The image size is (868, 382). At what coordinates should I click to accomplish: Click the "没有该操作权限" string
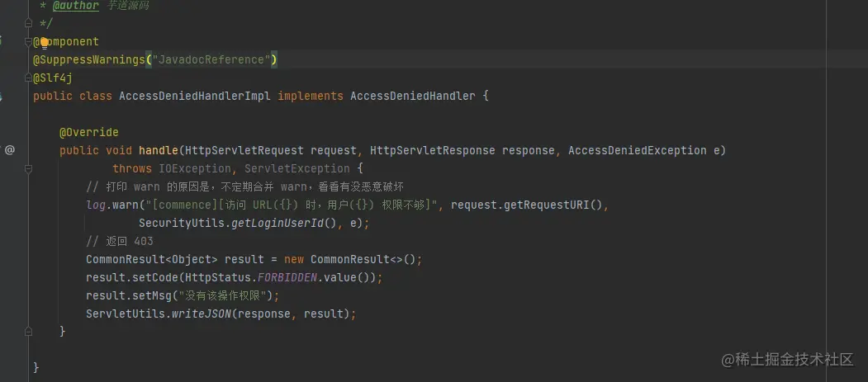coord(222,295)
